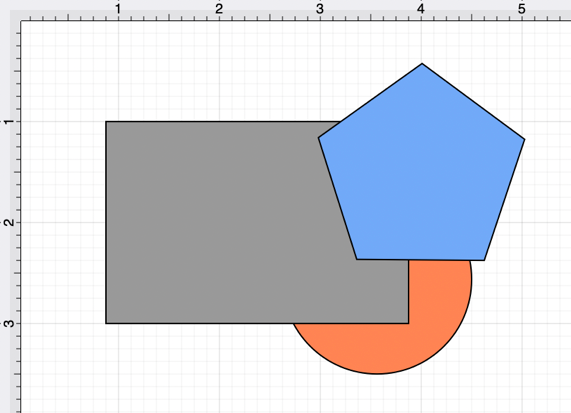The width and height of the screenshot is (571, 413).
Task: Click the 1 mark on the horizontal ruler
Action: click(118, 9)
